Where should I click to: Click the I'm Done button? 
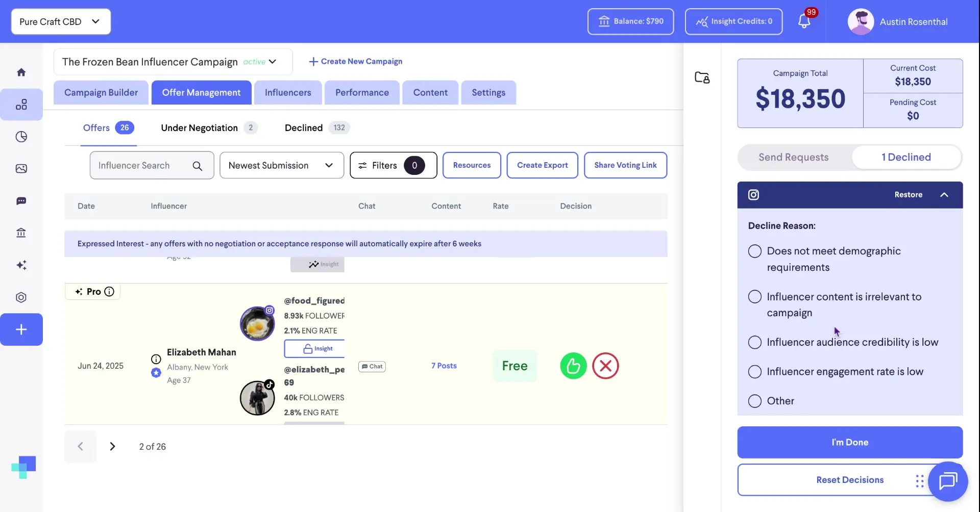click(849, 442)
